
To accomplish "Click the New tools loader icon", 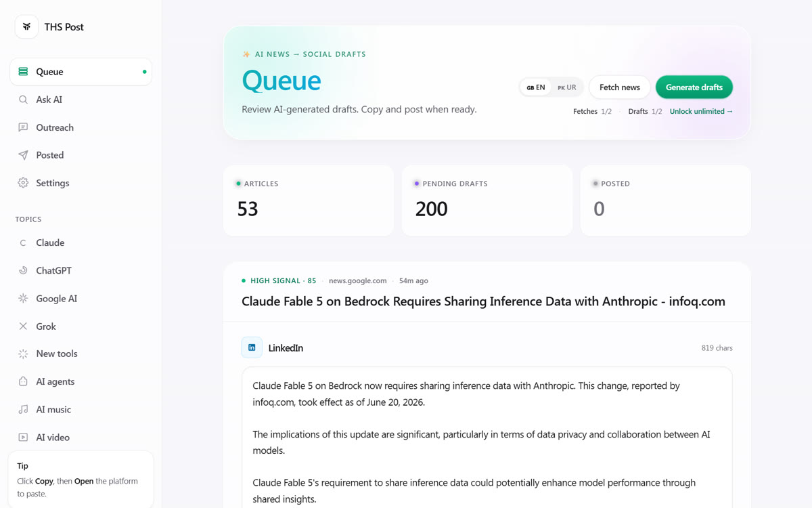I will tap(23, 354).
